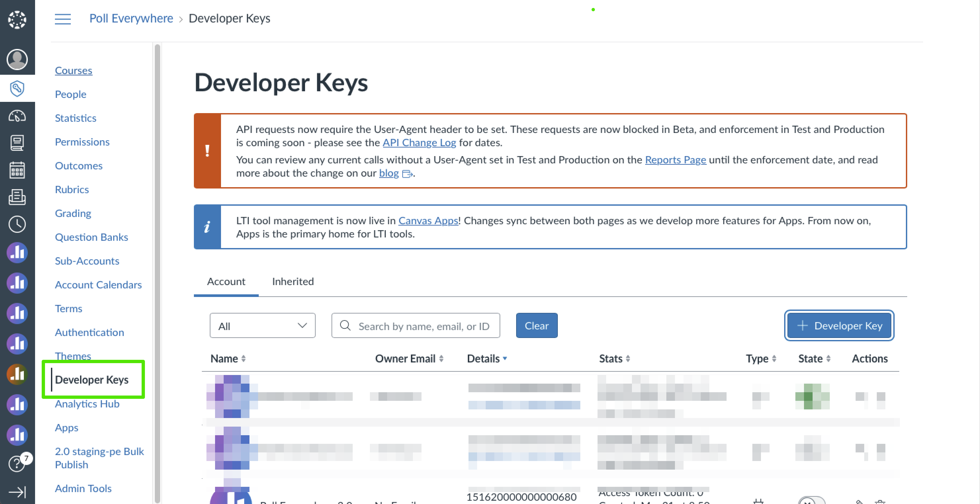Open the orange Poll Everywhere chart icon
This screenshot has width=980, height=504.
pyautogui.click(x=17, y=374)
